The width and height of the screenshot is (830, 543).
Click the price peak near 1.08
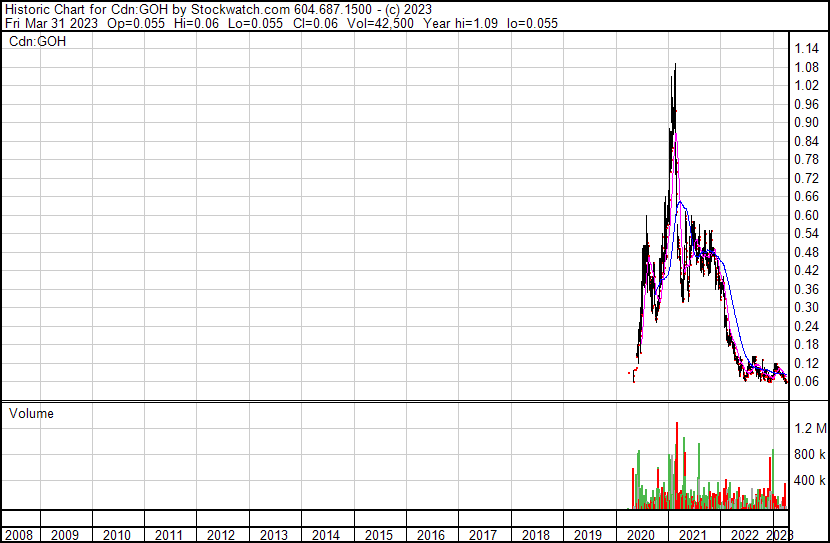(675, 67)
